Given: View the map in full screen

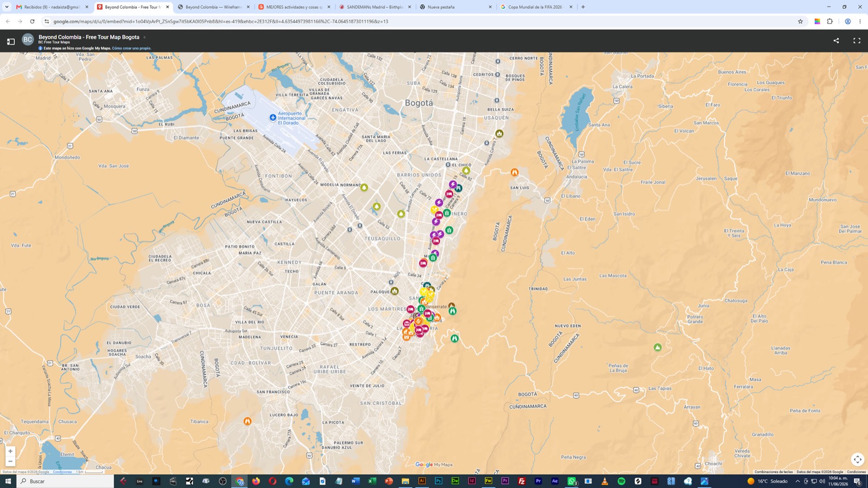Looking at the screenshot, I should click(857, 41).
